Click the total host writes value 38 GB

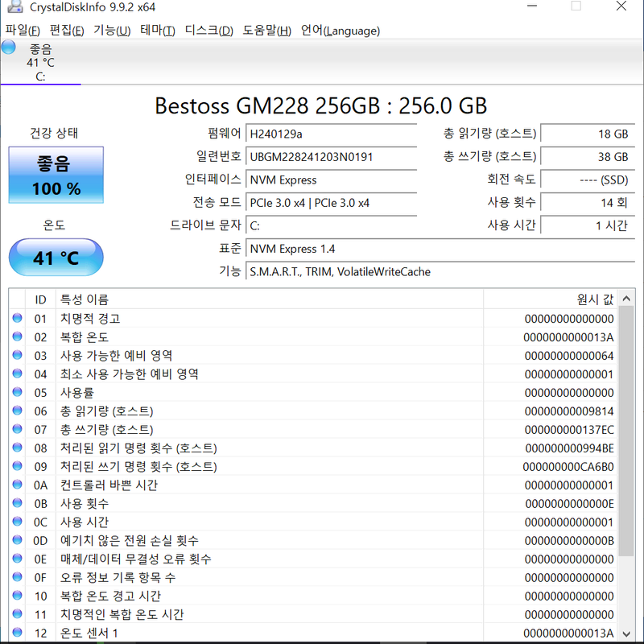coord(588,157)
